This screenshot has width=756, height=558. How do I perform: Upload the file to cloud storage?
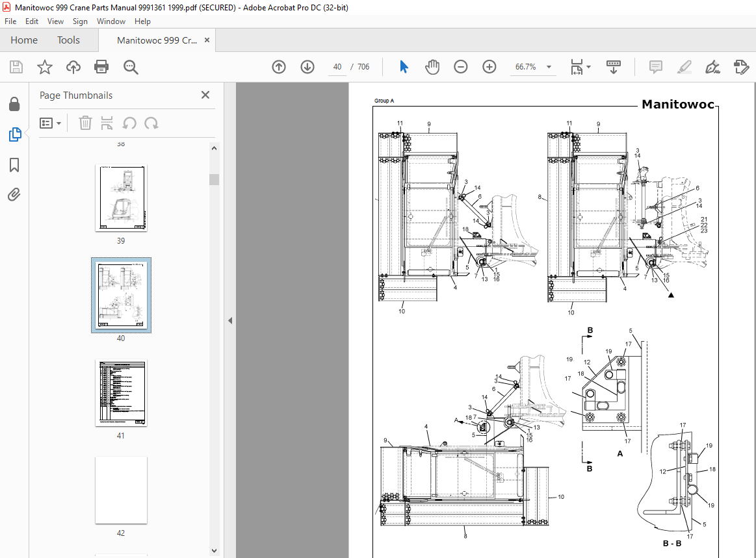click(x=73, y=67)
